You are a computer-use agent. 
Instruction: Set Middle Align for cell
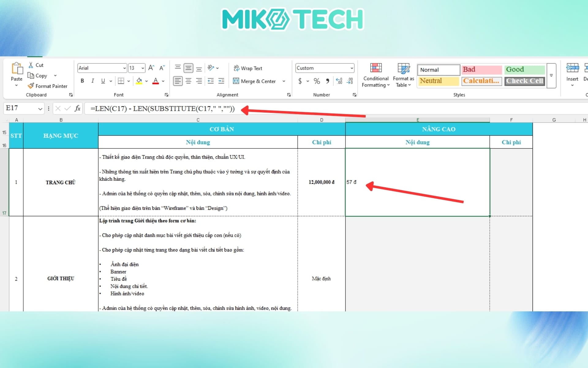point(188,68)
